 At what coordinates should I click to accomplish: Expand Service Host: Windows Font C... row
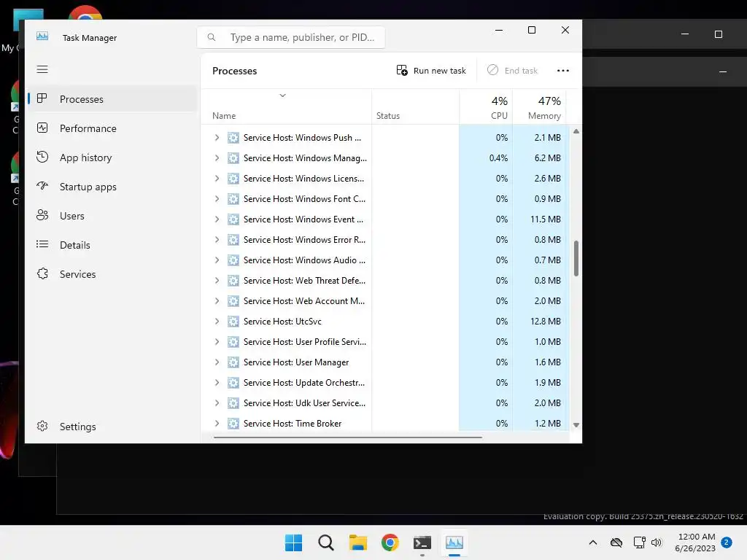(x=217, y=198)
